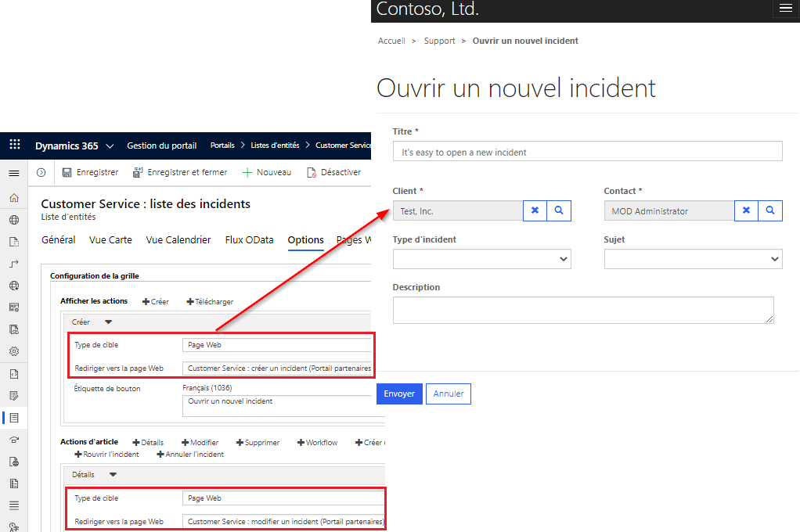Add a Détails article action
This screenshot has width=800, height=532.
(148, 442)
